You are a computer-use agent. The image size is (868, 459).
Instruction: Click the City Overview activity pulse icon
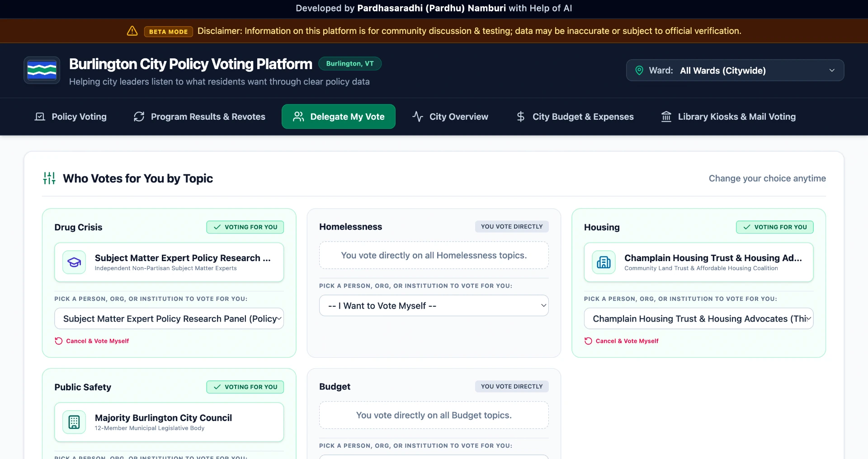coord(418,117)
